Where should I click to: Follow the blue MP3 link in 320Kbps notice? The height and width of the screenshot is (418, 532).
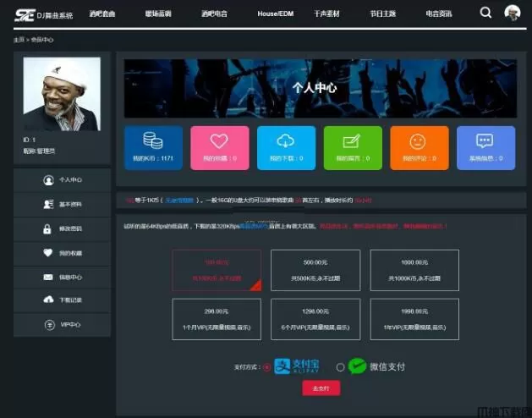click(x=254, y=226)
